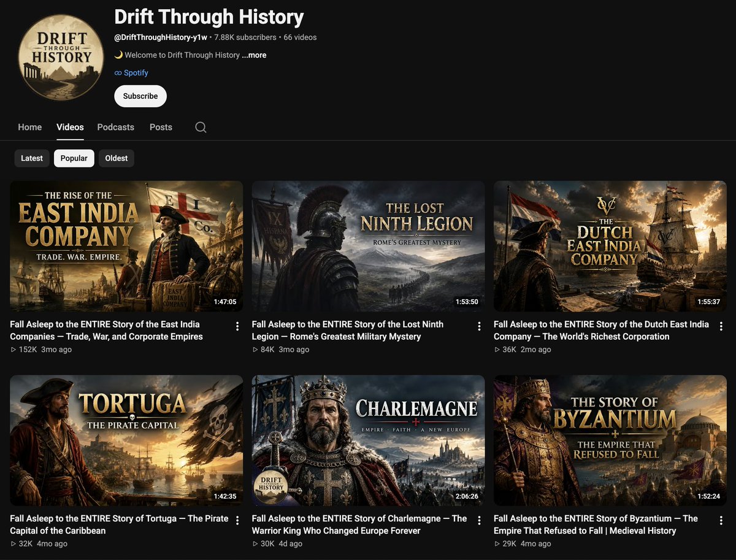
Task: Click the "66 videos" count text
Action: click(x=300, y=37)
